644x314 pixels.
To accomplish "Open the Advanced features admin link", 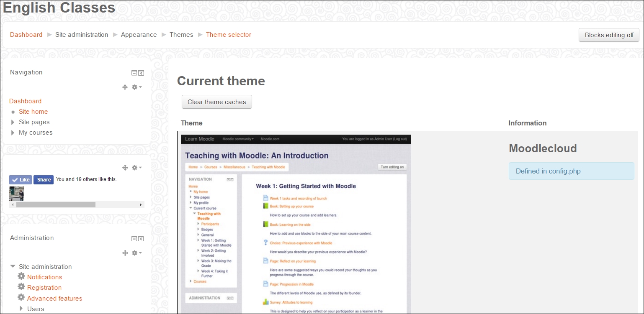I will tap(54, 299).
